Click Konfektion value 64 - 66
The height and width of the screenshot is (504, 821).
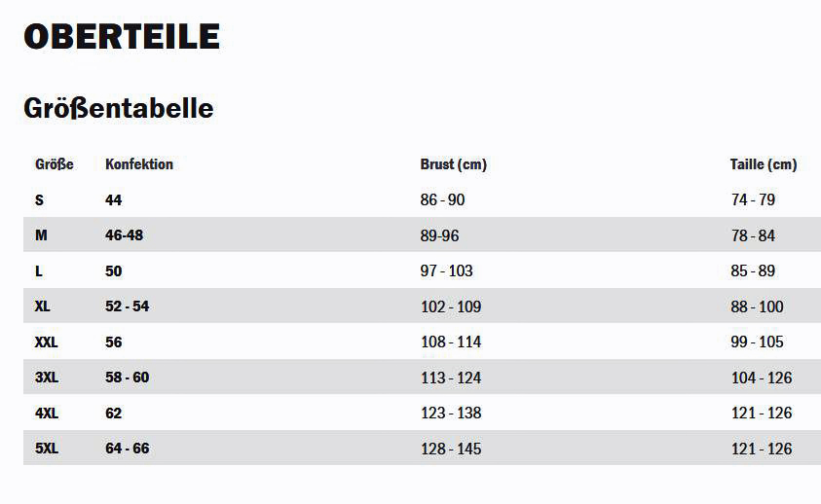(x=128, y=449)
